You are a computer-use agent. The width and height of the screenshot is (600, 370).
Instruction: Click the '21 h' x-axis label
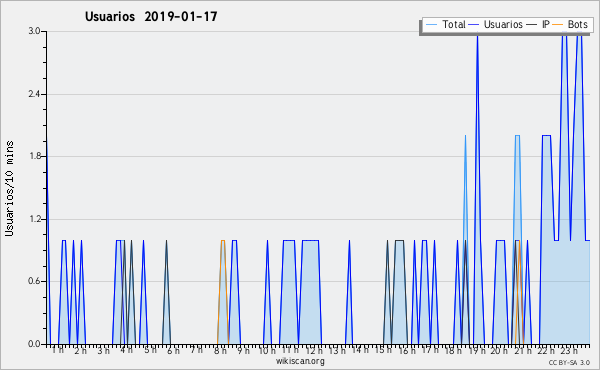tap(523, 351)
